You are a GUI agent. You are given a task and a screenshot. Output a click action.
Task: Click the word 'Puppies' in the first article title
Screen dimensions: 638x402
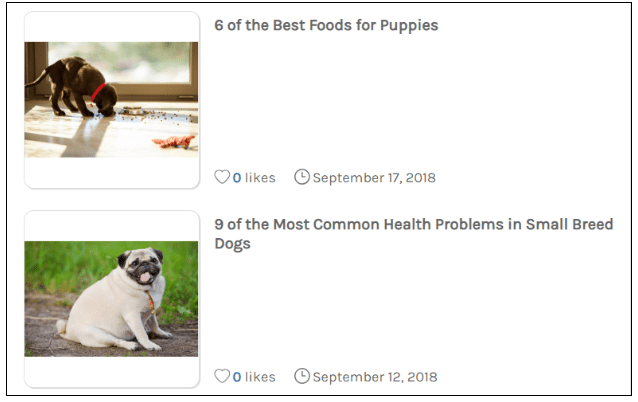click(409, 25)
